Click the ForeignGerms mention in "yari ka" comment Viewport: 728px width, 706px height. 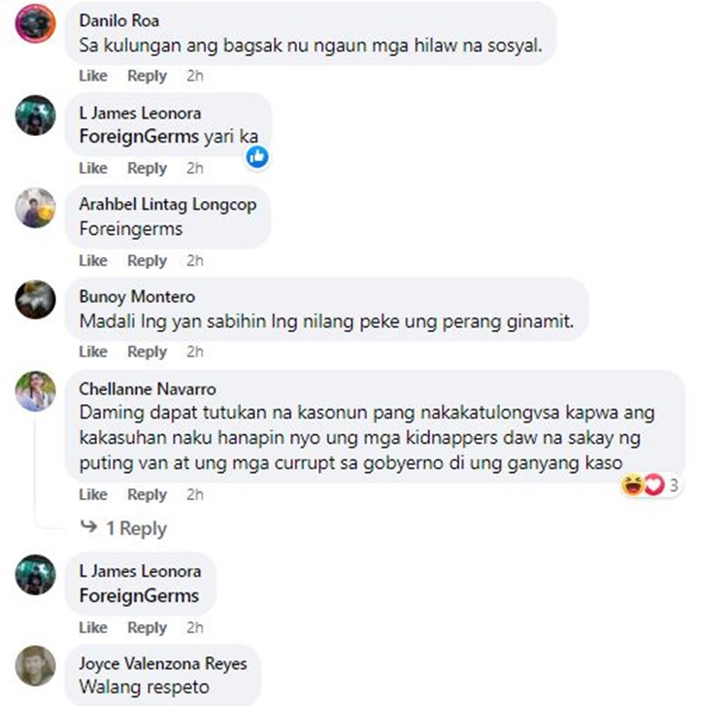pos(139,137)
